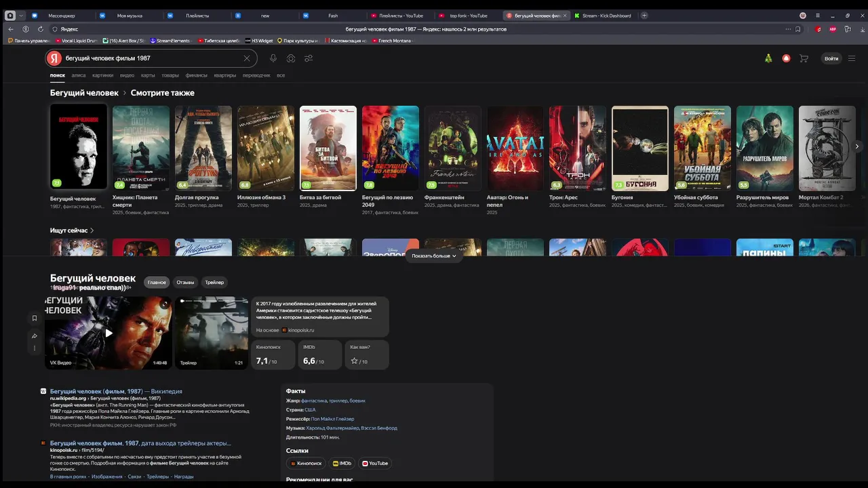Select the Отзывы chip
Viewport: 868px width, 488px height.
click(x=185, y=282)
